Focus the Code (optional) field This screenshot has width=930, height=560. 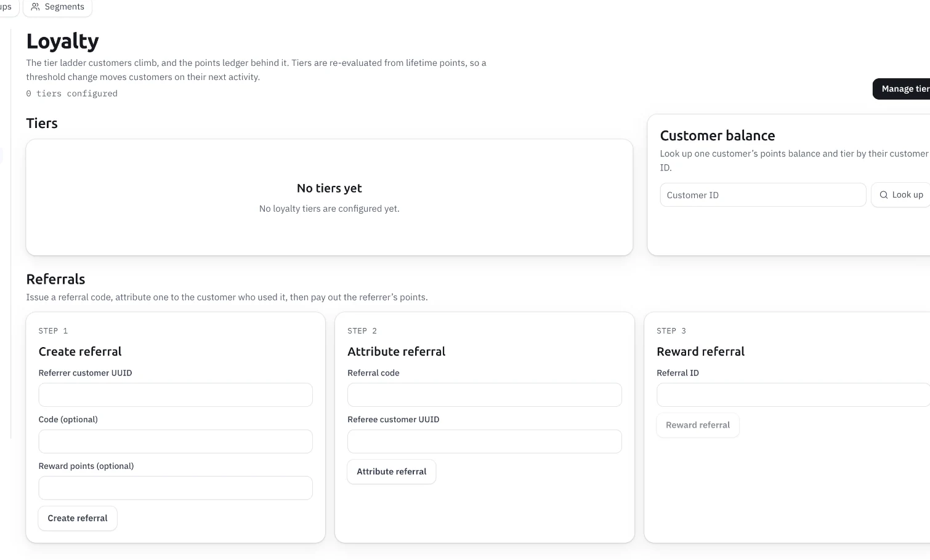click(x=176, y=442)
